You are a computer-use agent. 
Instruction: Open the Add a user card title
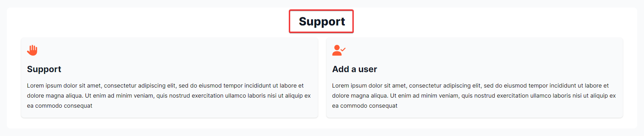[355, 69]
